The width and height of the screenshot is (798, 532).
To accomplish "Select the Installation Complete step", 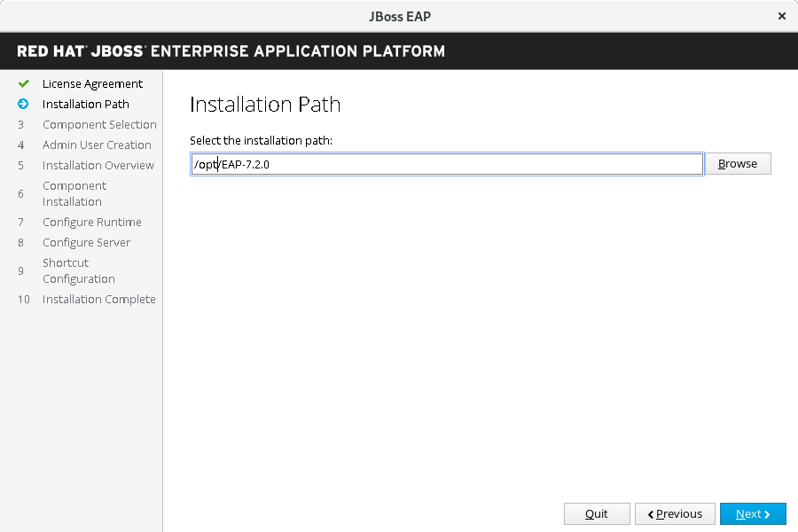I will [x=99, y=300].
